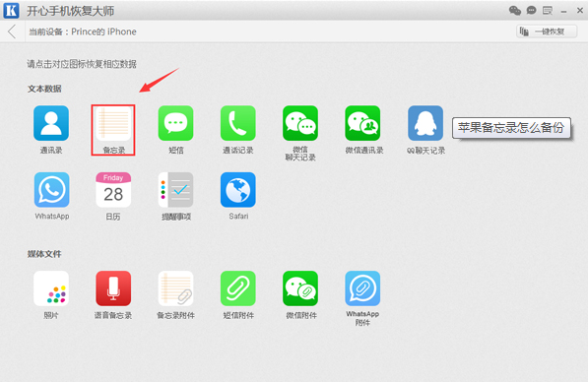
Task: Select the 微信通讯录 WeChat contacts icon
Action: 362,123
